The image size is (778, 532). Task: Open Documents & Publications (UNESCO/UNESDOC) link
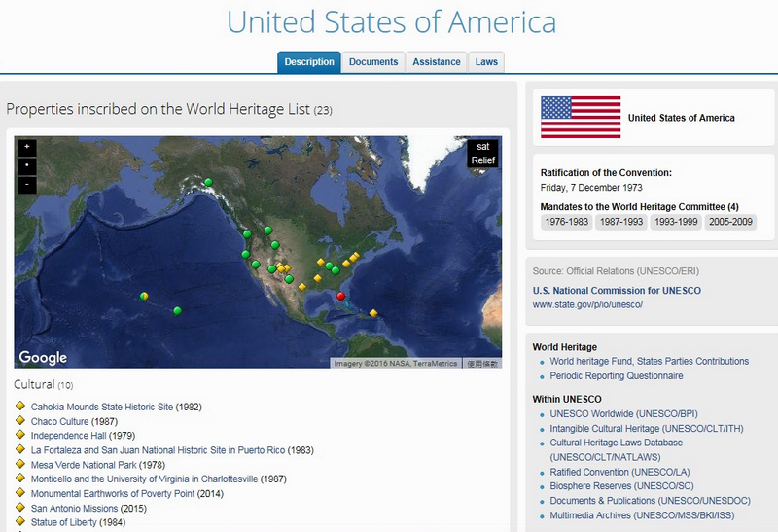[x=650, y=501]
